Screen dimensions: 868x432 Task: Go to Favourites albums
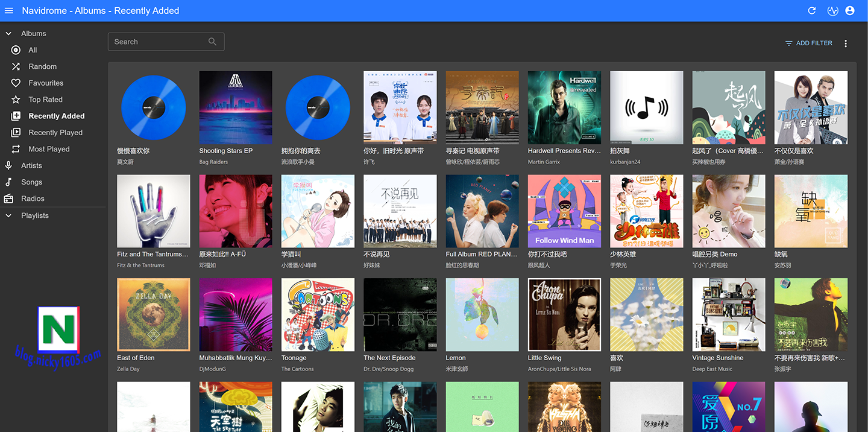coord(46,83)
